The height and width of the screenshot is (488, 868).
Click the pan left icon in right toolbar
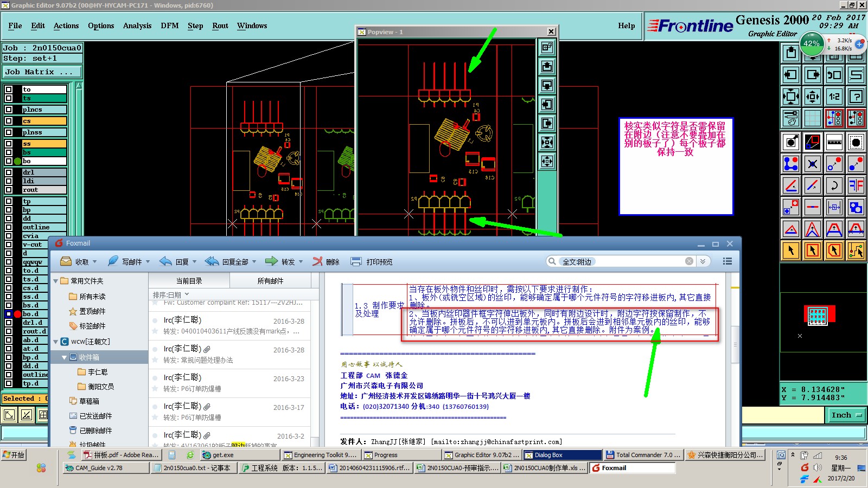791,75
